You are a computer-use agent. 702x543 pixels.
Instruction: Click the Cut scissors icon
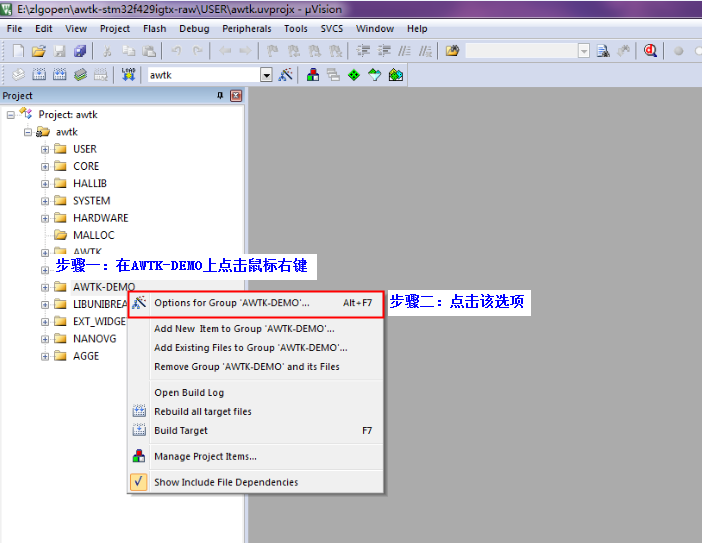[x=107, y=51]
